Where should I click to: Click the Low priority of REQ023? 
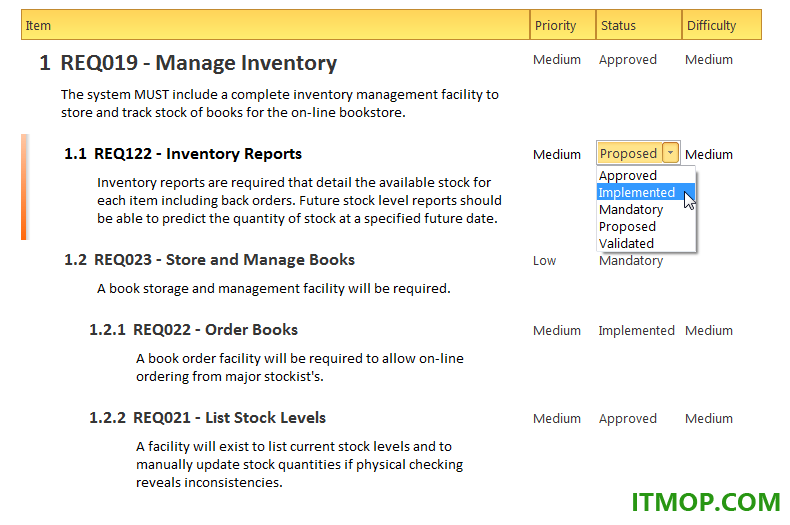tap(545, 260)
